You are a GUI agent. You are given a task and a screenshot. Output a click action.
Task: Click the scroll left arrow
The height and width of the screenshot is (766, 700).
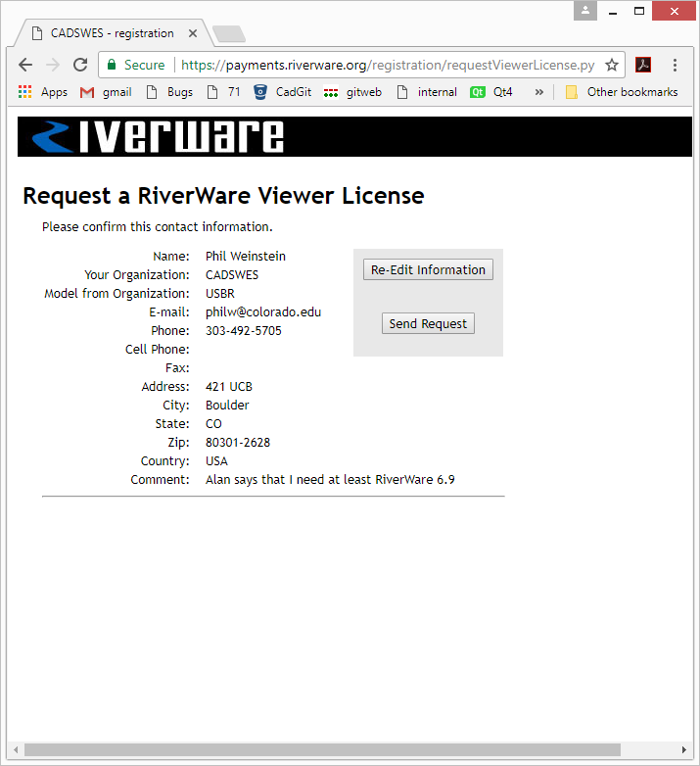[x=16, y=749]
